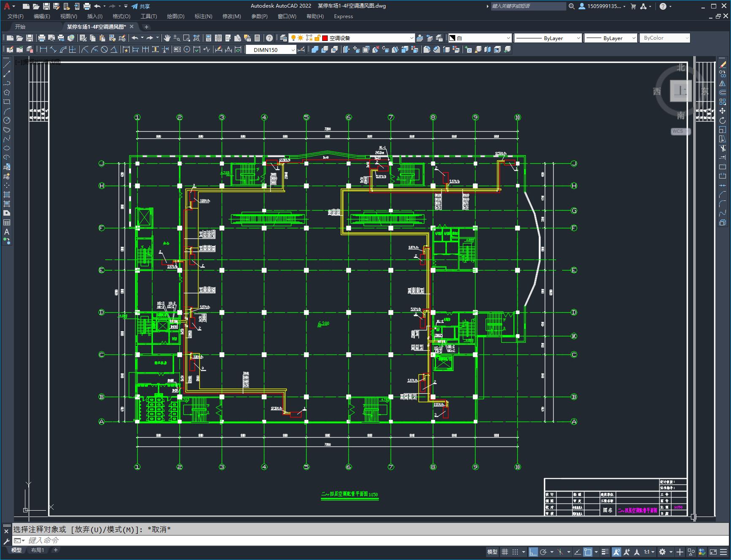Toggle object snap in status bar
The height and width of the screenshot is (560, 731).
click(x=587, y=552)
